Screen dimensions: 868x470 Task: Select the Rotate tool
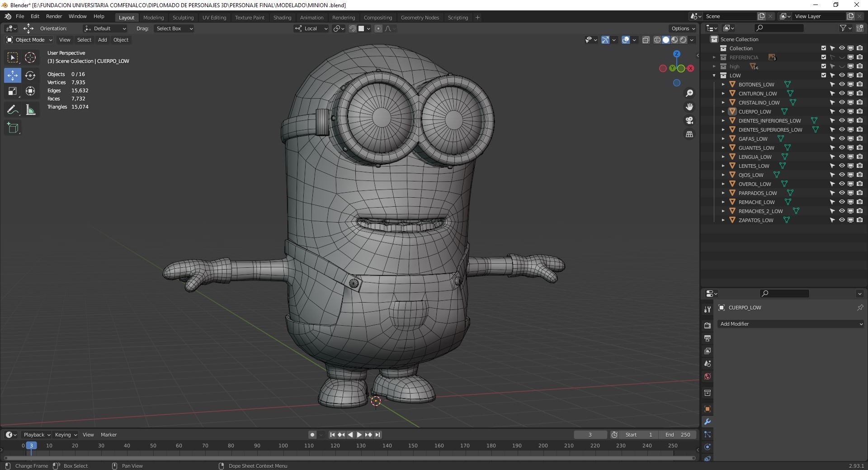[30, 75]
